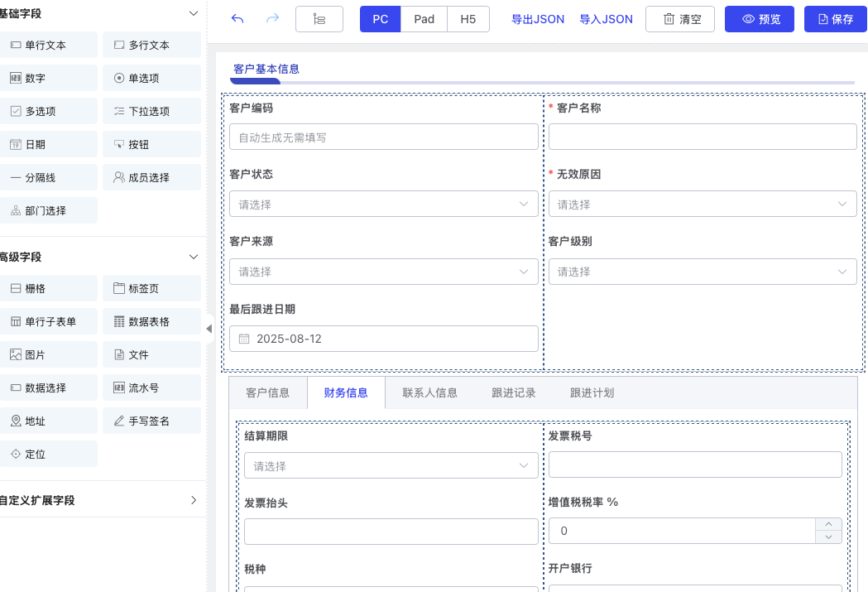Go to the 跟进记录 tab
This screenshot has width=868, height=592.
coord(514,392)
